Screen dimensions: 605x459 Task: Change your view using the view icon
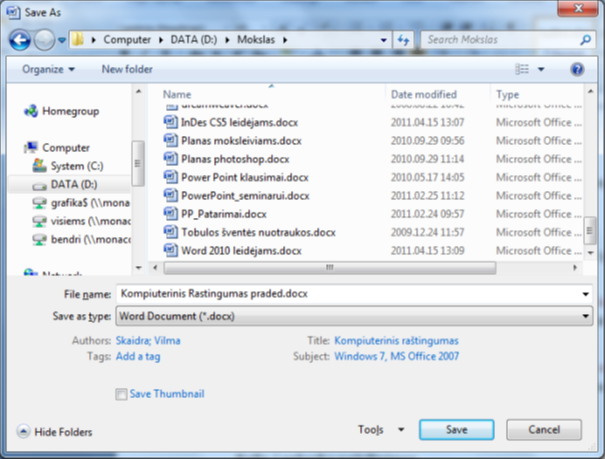pos(522,69)
